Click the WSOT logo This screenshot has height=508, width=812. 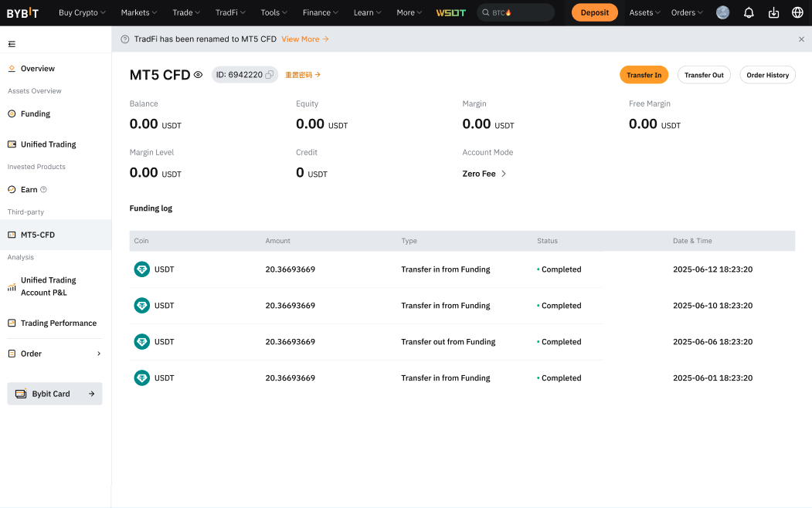coord(450,13)
